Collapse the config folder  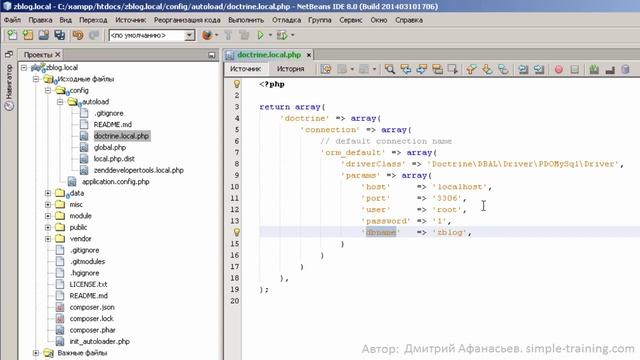click(x=48, y=90)
